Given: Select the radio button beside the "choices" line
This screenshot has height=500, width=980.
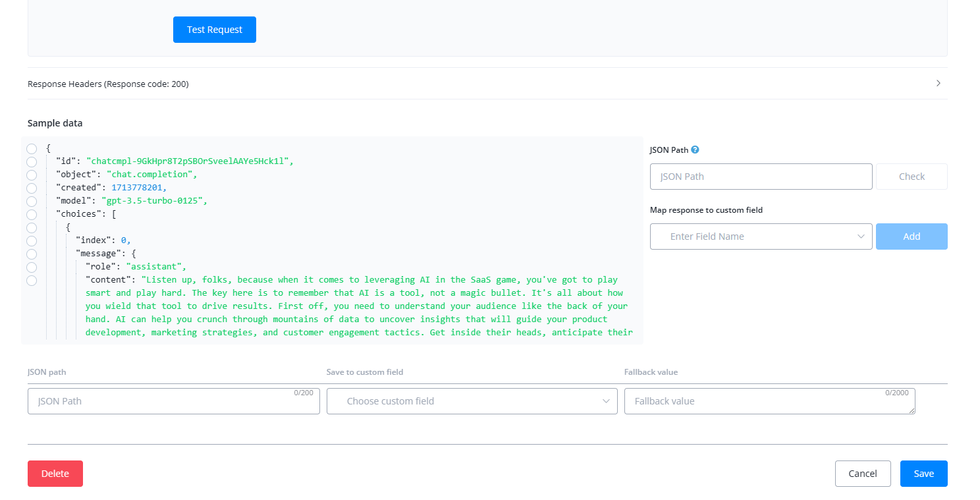Looking at the screenshot, I should [x=32, y=215].
